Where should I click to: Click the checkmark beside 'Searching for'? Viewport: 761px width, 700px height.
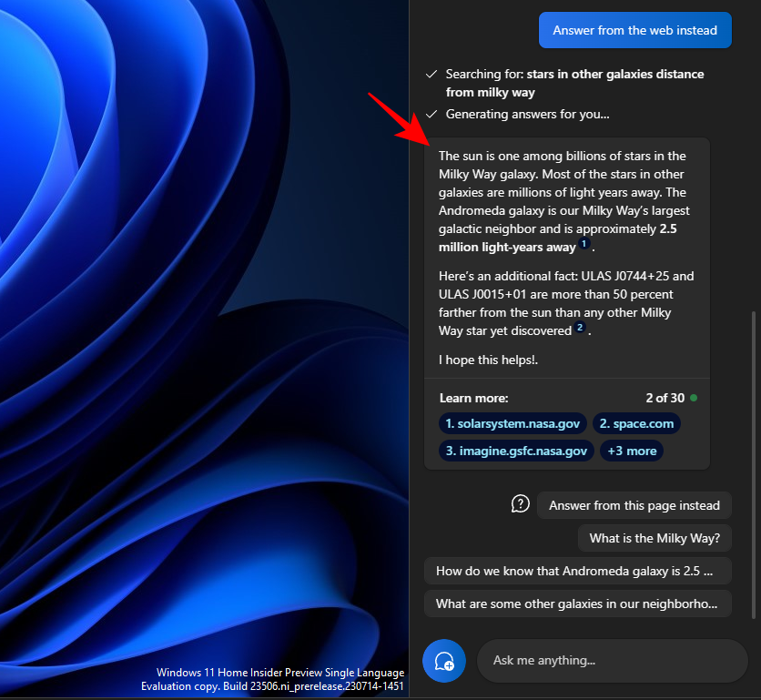[x=431, y=75]
